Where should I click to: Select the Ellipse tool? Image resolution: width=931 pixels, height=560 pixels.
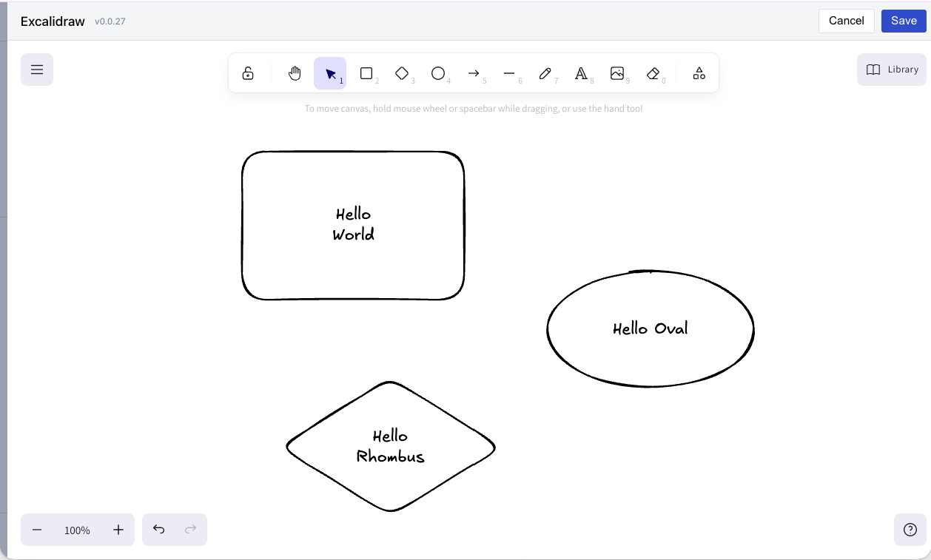click(438, 73)
